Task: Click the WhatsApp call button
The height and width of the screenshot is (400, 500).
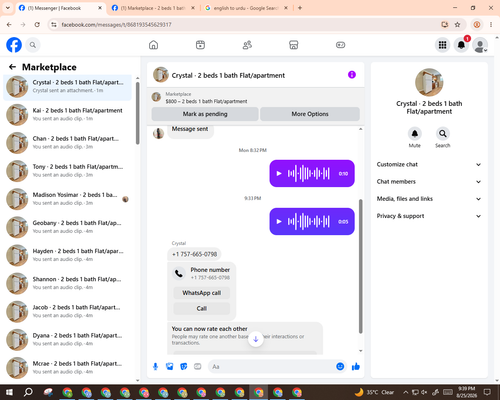Action: pyautogui.click(x=202, y=293)
